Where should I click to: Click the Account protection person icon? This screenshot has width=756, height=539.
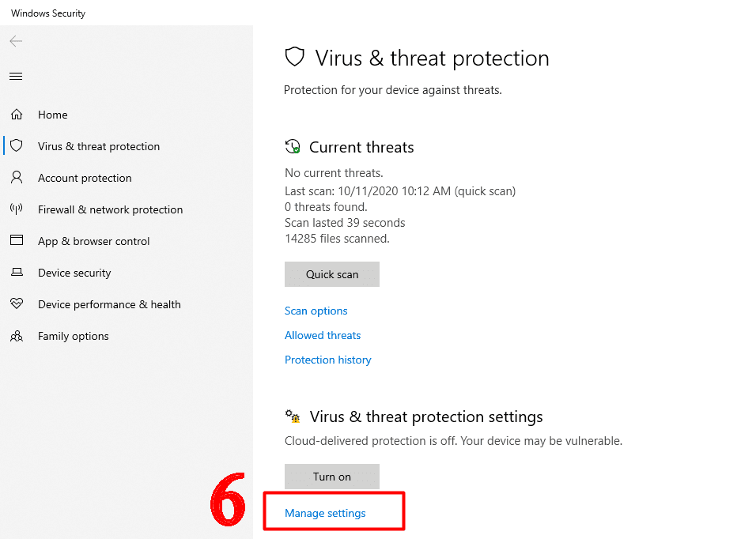tap(17, 178)
